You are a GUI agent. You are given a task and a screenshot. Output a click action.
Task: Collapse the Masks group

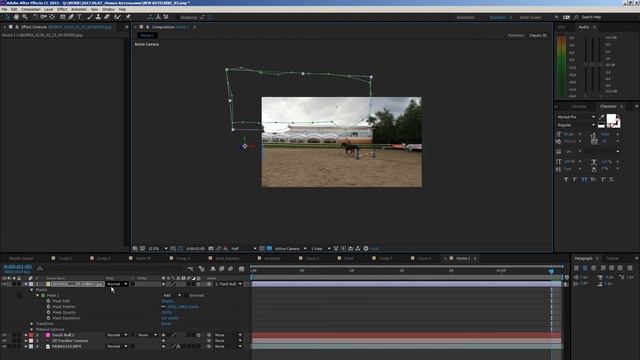[x=32, y=289]
